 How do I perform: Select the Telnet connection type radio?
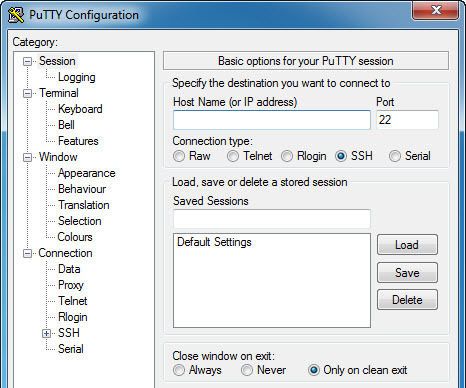pyautogui.click(x=233, y=156)
